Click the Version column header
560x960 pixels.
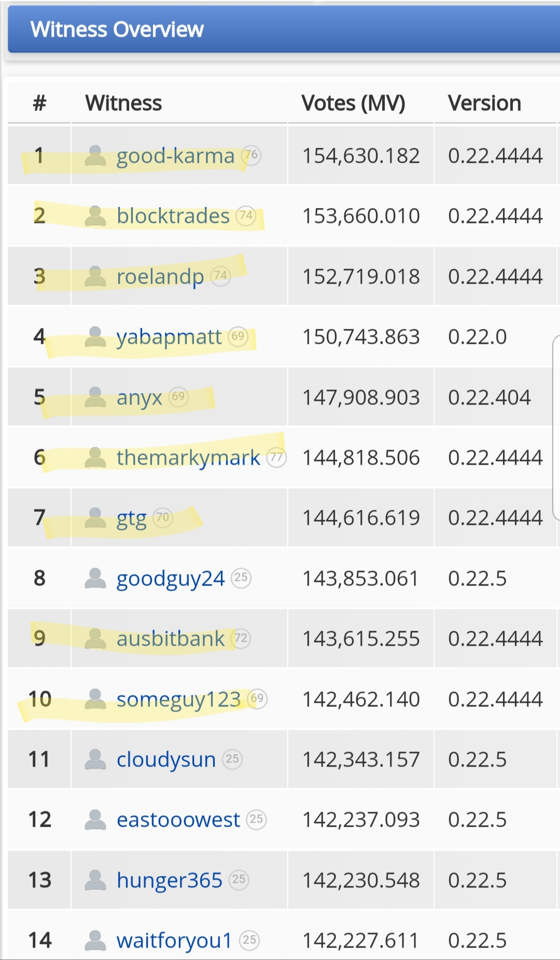tap(484, 103)
